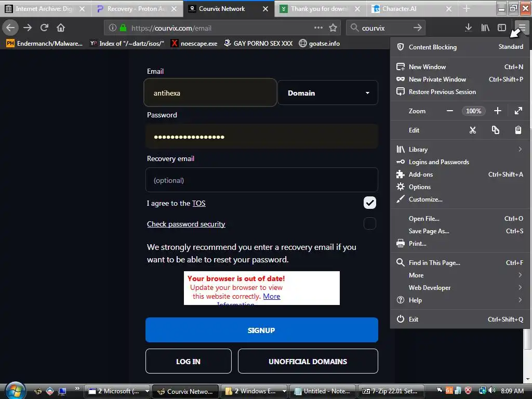Open the Library toolbar icon

point(485,28)
